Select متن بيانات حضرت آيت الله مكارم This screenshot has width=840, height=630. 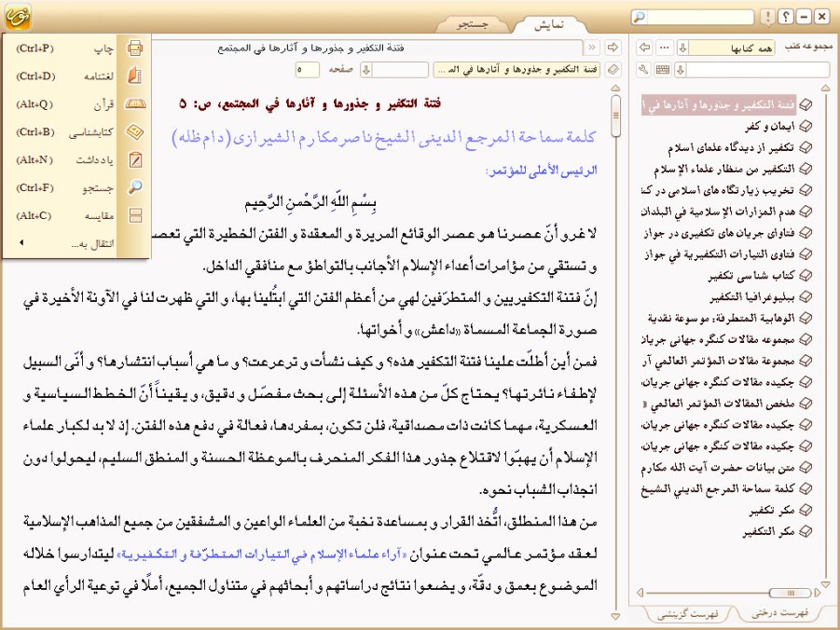719,468
